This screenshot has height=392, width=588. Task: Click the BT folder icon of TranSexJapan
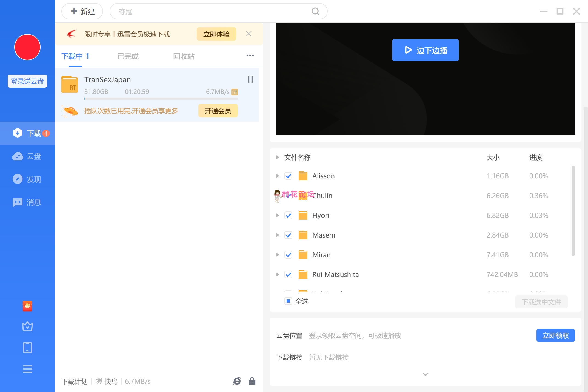coord(70,84)
